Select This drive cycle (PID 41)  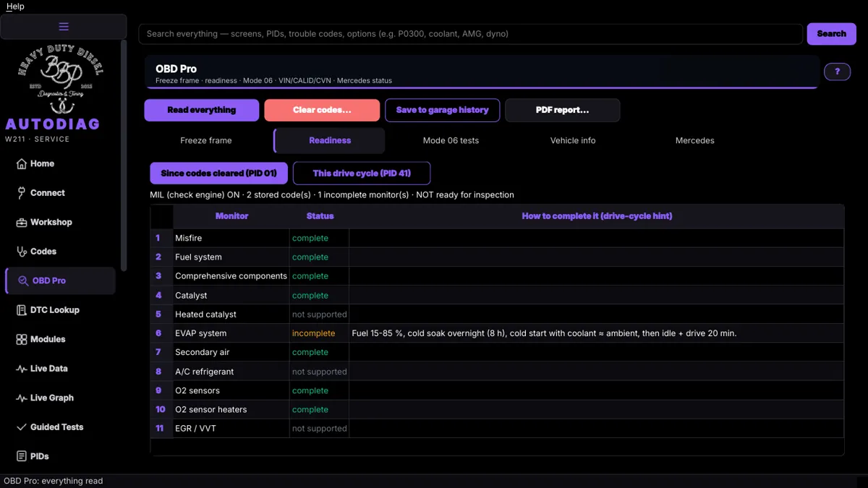click(x=362, y=174)
